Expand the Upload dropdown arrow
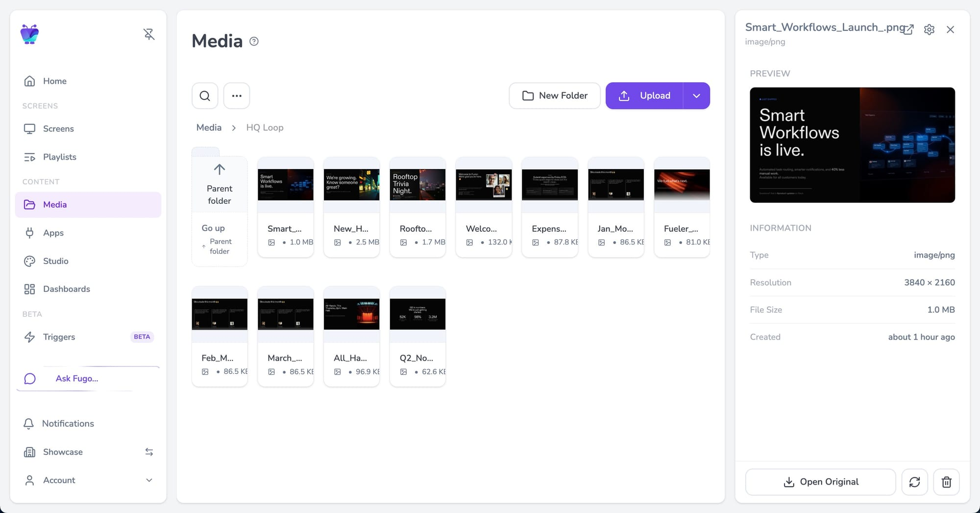The image size is (980, 513). [x=696, y=96]
